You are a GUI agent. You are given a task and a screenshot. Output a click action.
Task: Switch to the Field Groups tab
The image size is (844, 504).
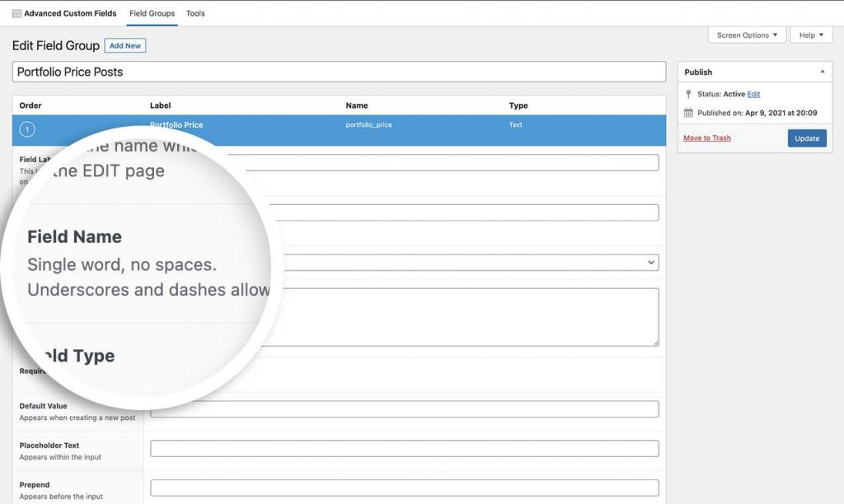point(152,14)
